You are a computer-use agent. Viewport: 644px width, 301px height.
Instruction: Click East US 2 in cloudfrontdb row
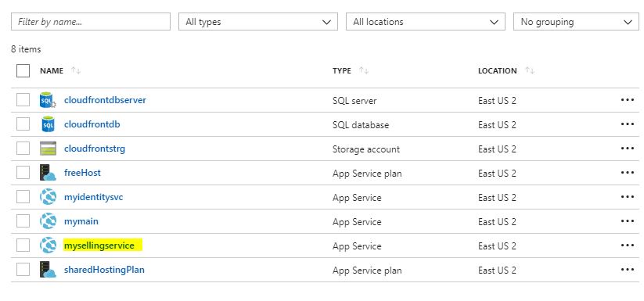click(x=497, y=124)
